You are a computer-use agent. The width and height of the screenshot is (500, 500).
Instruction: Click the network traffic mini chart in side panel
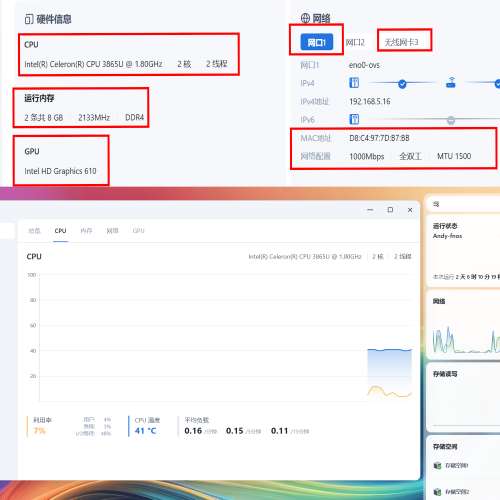[466, 339]
